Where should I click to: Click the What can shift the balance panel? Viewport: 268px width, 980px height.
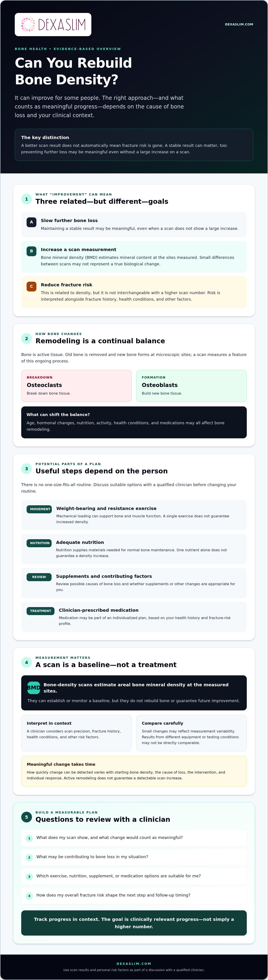[x=134, y=422]
